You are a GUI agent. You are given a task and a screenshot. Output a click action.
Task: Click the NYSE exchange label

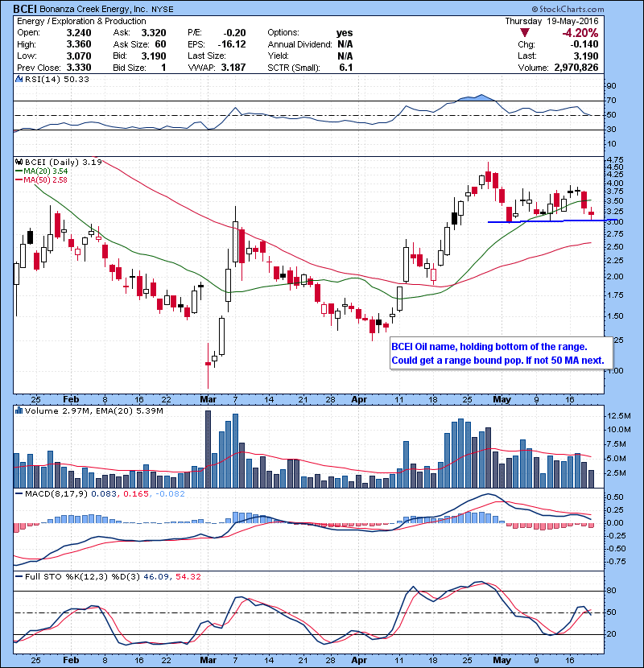tap(163, 10)
